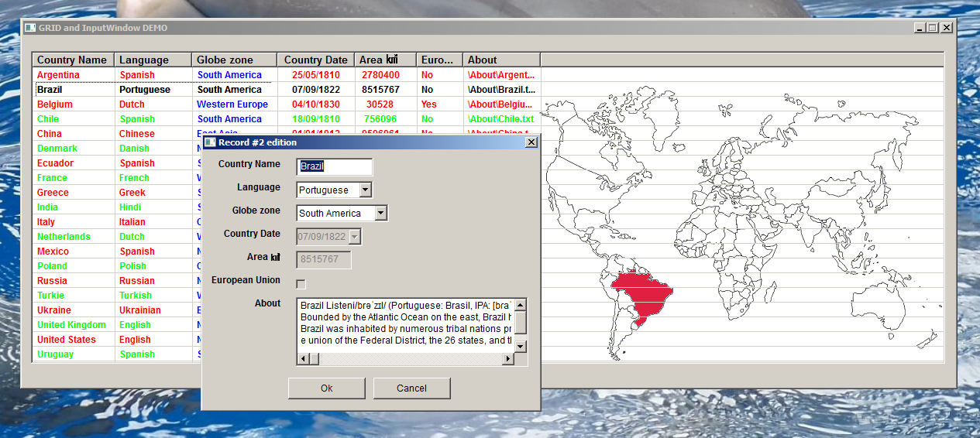The width and height of the screenshot is (980, 438).
Task: Click the About text scroll-down arrow
Action: (521, 347)
